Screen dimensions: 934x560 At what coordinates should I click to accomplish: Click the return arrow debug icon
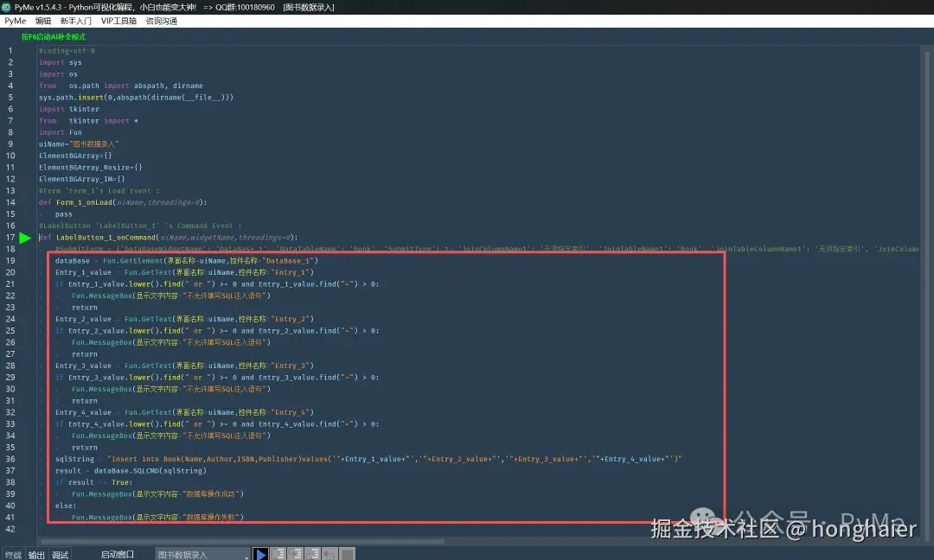point(329,555)
